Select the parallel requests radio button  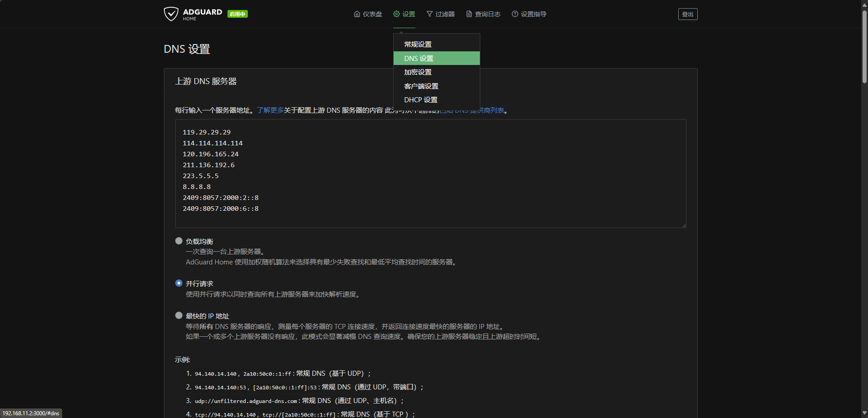[179, 283]
